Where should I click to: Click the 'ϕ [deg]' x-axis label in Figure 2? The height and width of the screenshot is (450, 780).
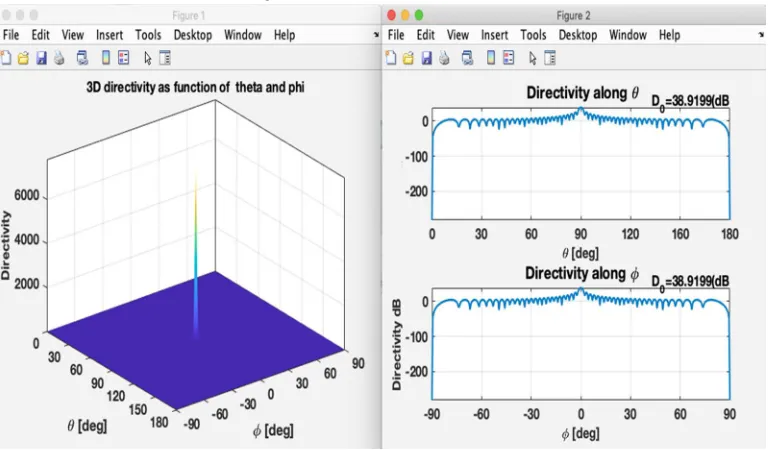coord(581,434)
